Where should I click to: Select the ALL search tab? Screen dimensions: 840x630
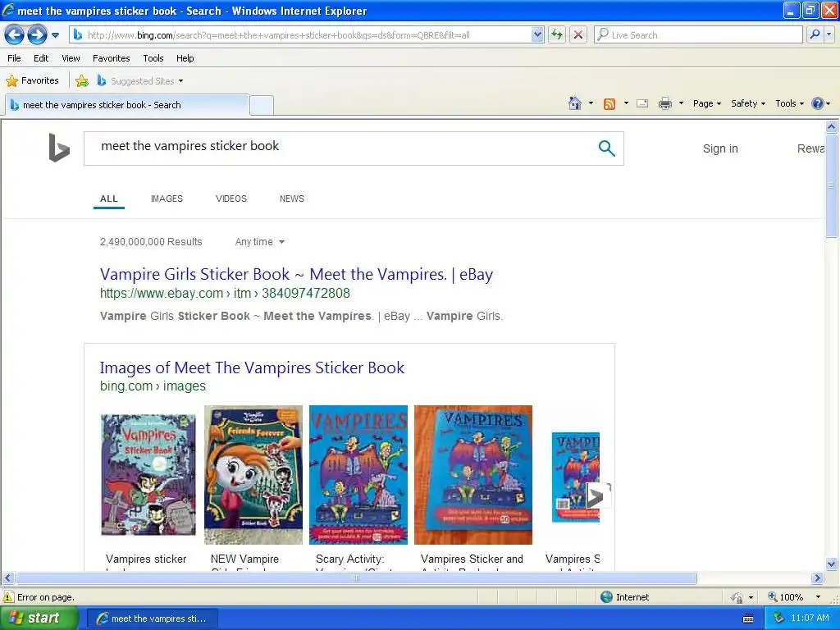pyautogui.click(x=109, y=199)
